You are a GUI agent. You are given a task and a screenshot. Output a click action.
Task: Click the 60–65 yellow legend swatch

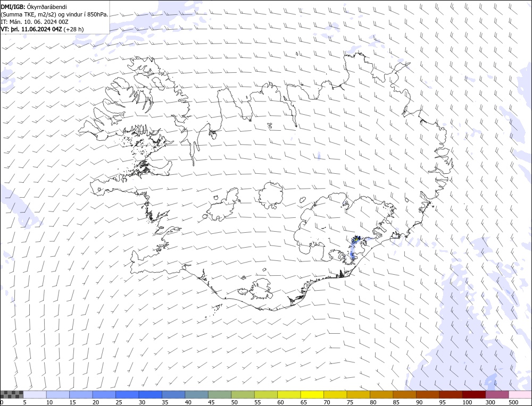click(x=289, y=394)
